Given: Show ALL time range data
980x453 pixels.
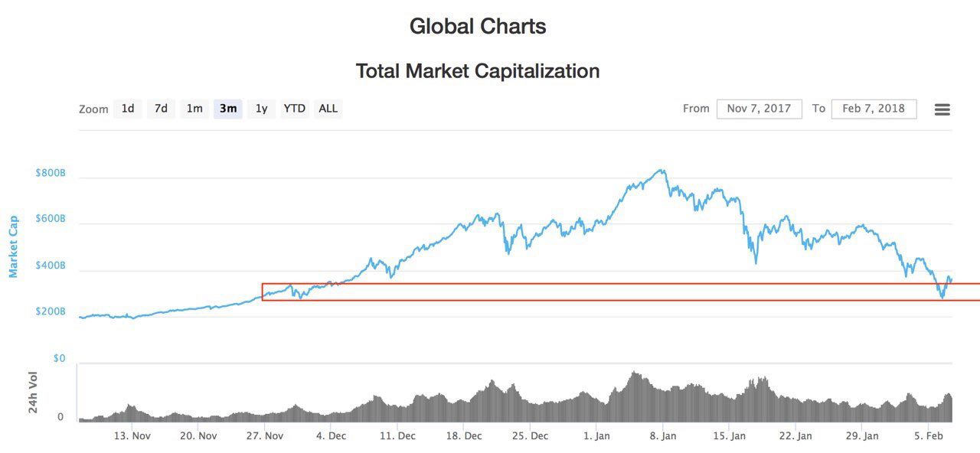Looking at the screenshot, I should (328, 109).
